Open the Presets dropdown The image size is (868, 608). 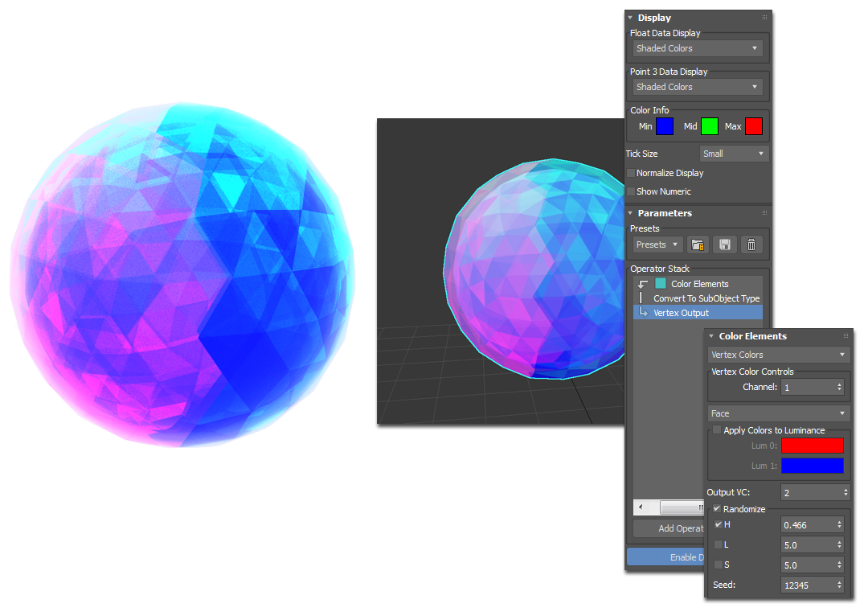[x=657, y=244]
